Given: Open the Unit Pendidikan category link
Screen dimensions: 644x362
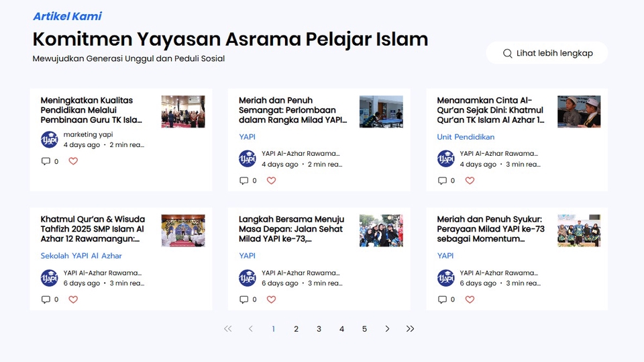Looking at the screenshot, I should click(466, 137).
